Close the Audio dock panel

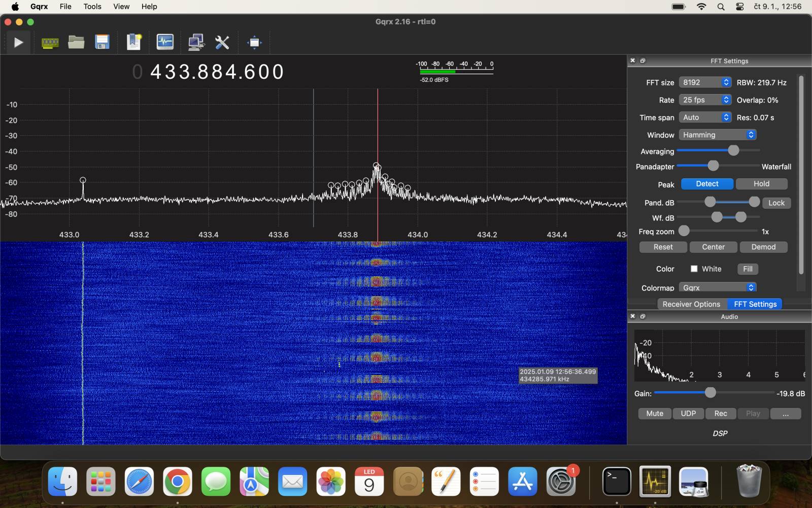[x=633, y=316]
